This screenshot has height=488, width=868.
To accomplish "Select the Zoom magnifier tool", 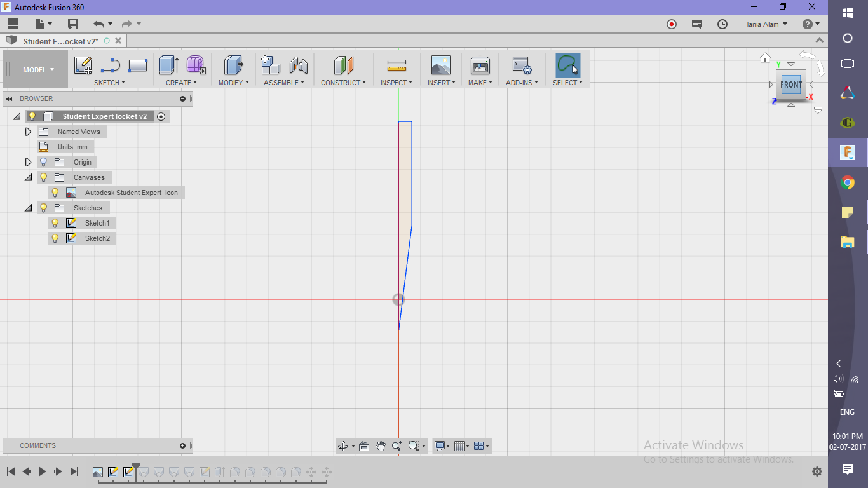I will point(397,446).
